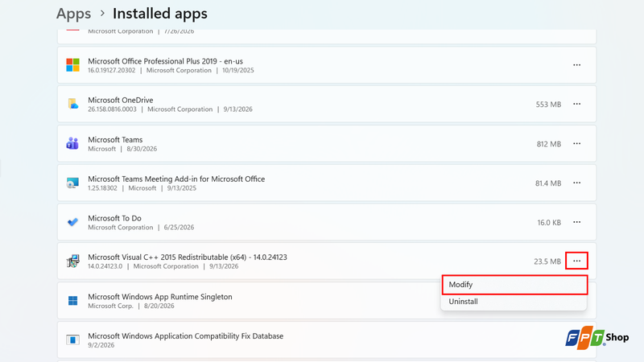Open options for Visual C++ 2015 Redistributable
The width and height of the screenshot is (644, 362).
coord(576,261)
